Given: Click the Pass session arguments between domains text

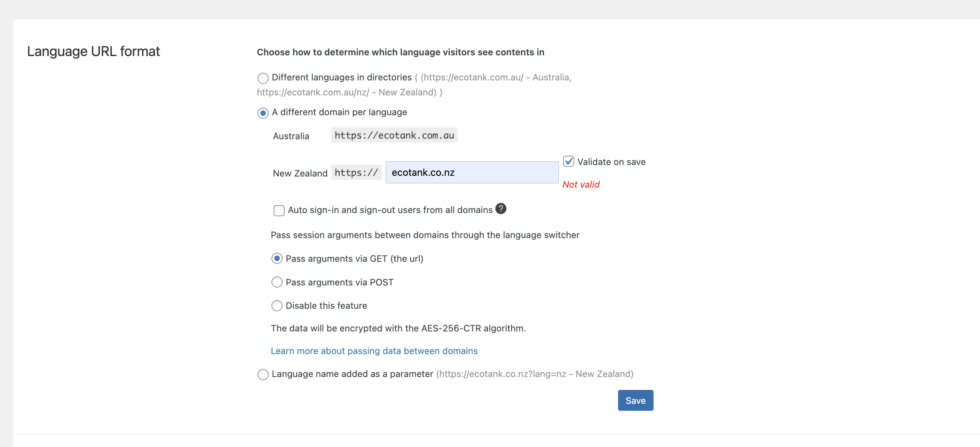Looking at the screenshot, I should [x=425, y=235].
